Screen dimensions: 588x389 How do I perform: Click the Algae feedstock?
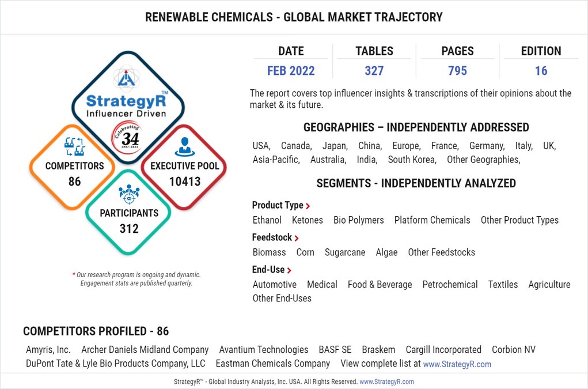[x=386, y=252]
